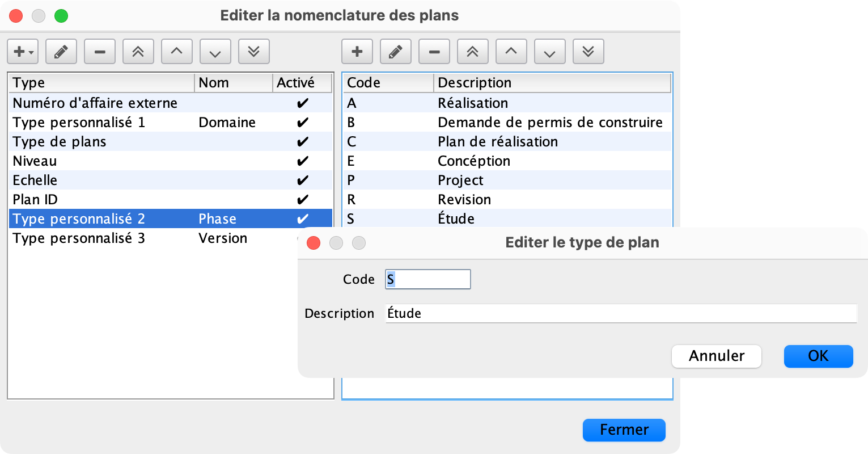Click the left panel edit pencil icon

61,52
